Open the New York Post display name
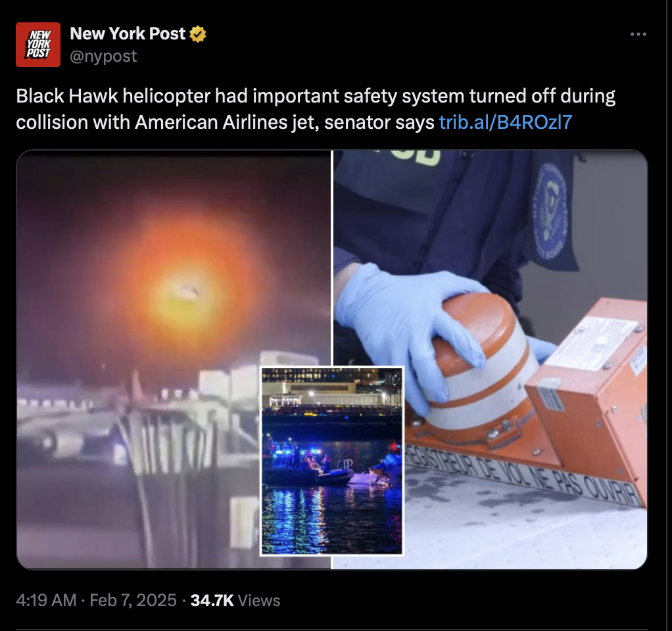 click(x=128, y=34)
